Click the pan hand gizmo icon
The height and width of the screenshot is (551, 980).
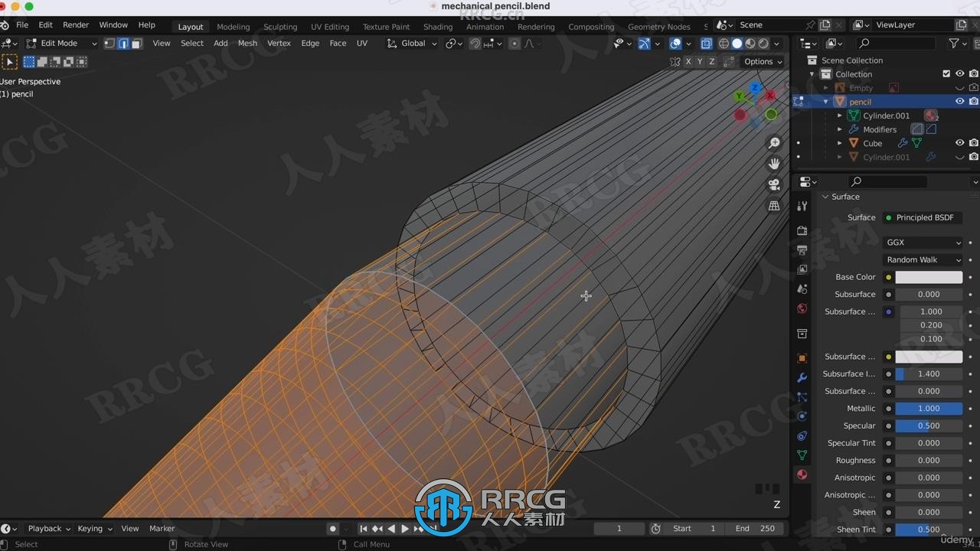point(774,164)
